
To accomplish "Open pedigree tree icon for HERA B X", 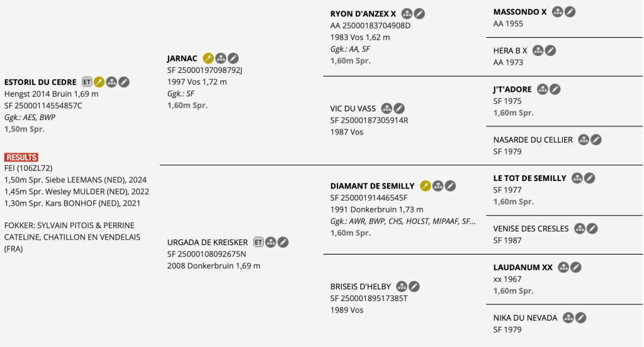I will 538,50.
